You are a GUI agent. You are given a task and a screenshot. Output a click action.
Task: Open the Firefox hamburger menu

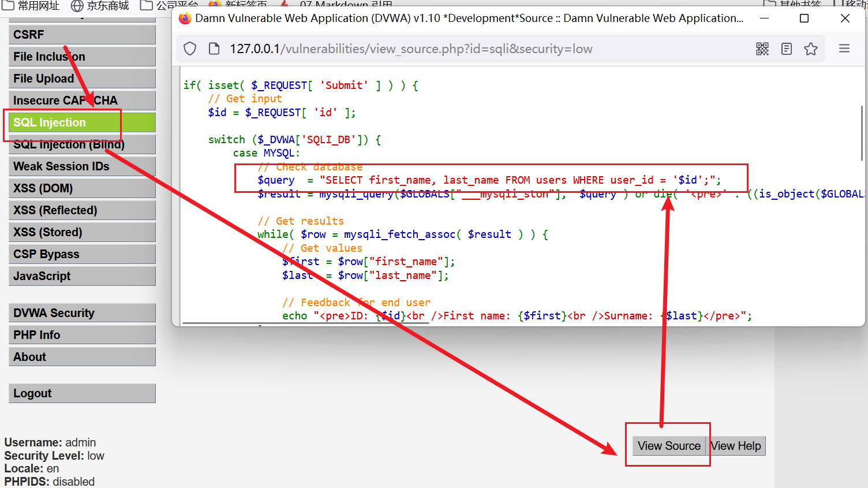844,49
